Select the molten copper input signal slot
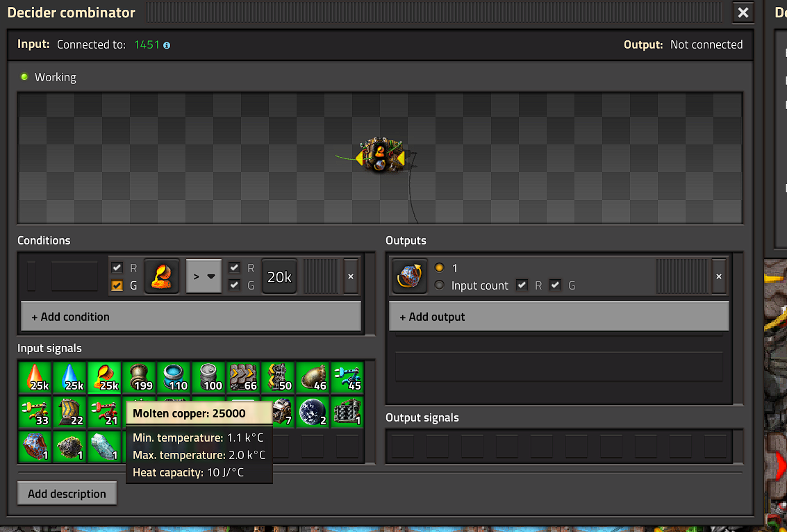Image resolution: width=787 pixels, height=532 pixels. pyautogui.click(x=104, y=377)
